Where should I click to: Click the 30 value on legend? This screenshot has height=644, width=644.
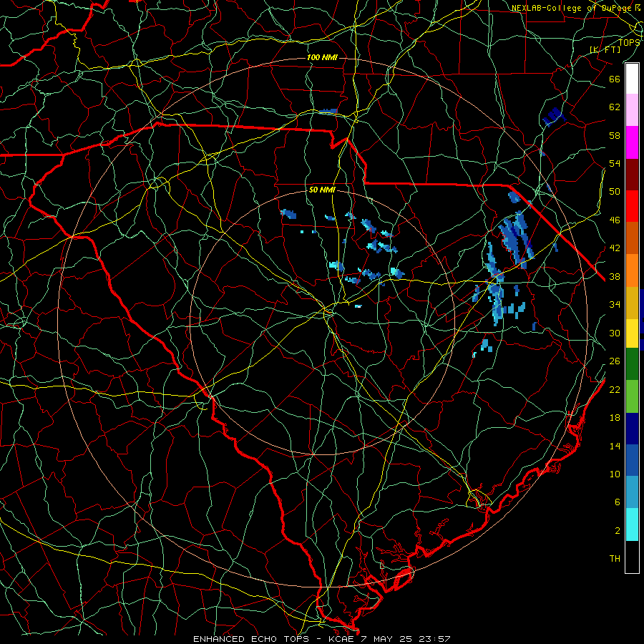tap(615, 333)
